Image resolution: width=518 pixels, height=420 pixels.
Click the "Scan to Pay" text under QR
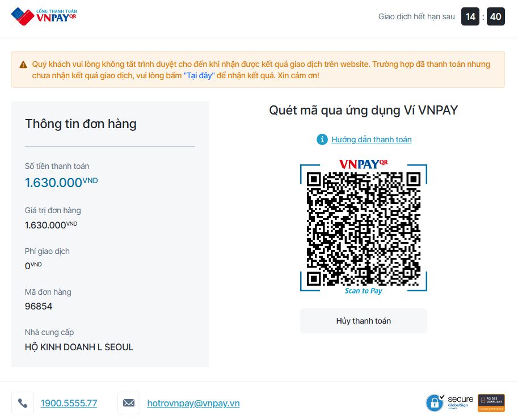(x=363, y=291)
